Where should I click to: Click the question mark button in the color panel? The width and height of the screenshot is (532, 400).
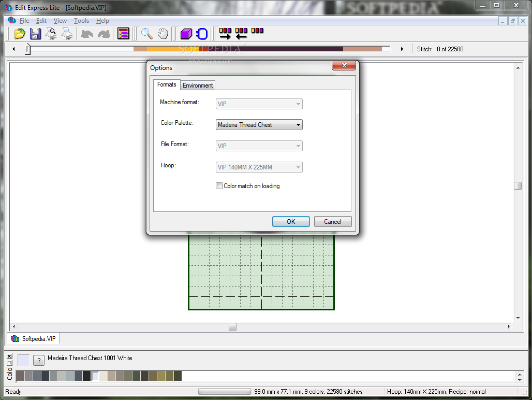tap(39, 360)
